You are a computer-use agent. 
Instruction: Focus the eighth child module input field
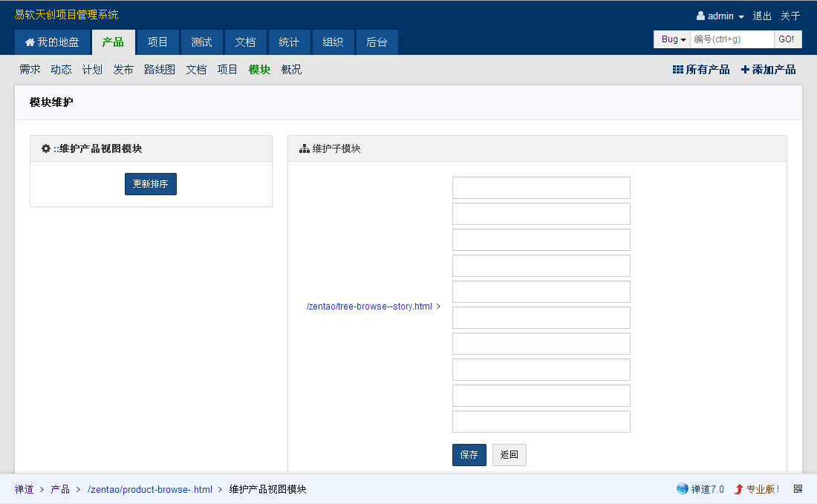tap(541, 370)
